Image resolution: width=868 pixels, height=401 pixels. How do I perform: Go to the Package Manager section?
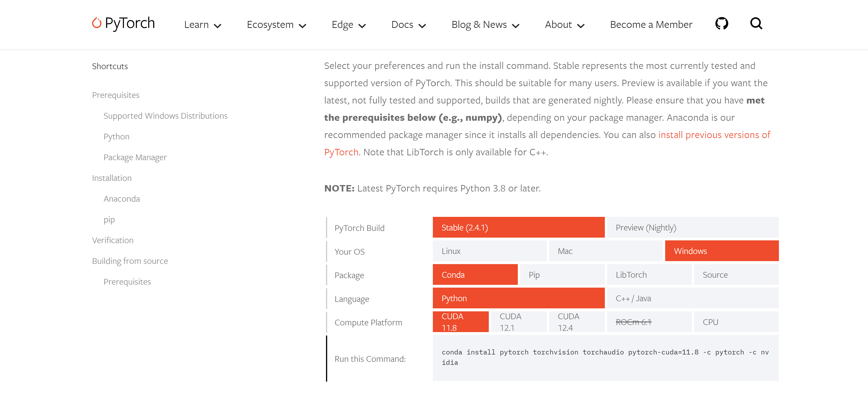coord(135,157)
